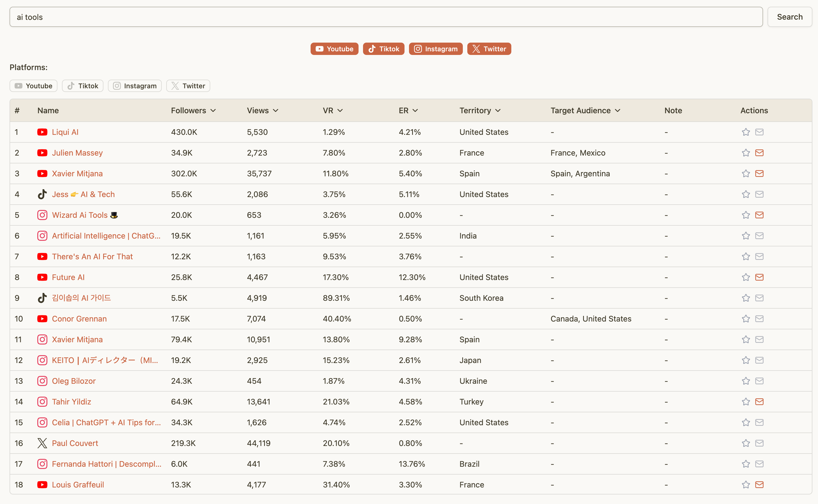Click the X icon beside Paul Couvert
This screenshot has width=818, height=504.
[x=42, y=443]
